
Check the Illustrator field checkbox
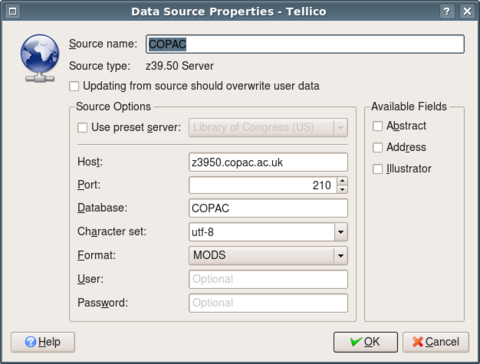point(377,169)
